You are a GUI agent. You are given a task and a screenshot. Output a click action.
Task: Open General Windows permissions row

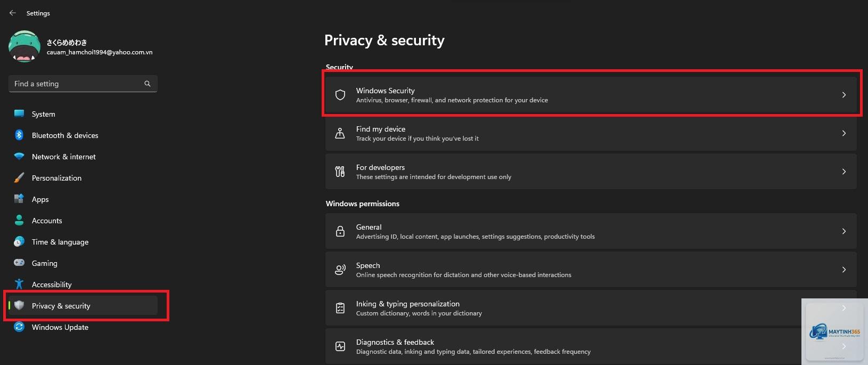coord(591,231)
